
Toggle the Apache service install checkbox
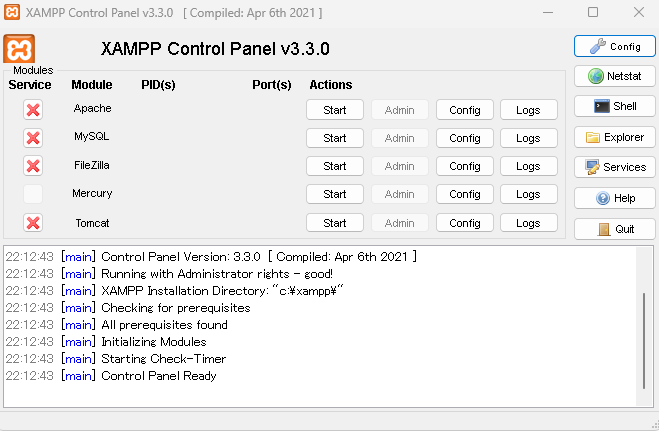pyautogui.click(x=33, y=110)
